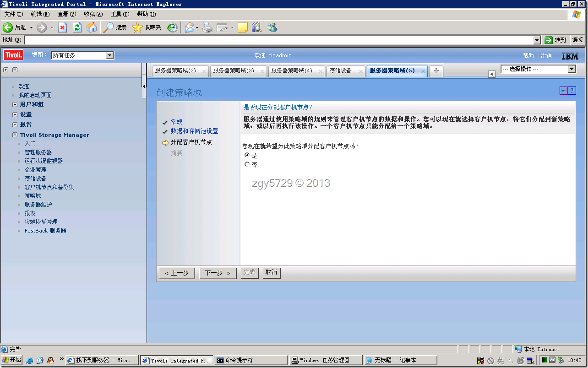Viewport: 588px width, 368px height.
Task: Expand all navigation tree nodes icon
Action: tap(5, 70)
